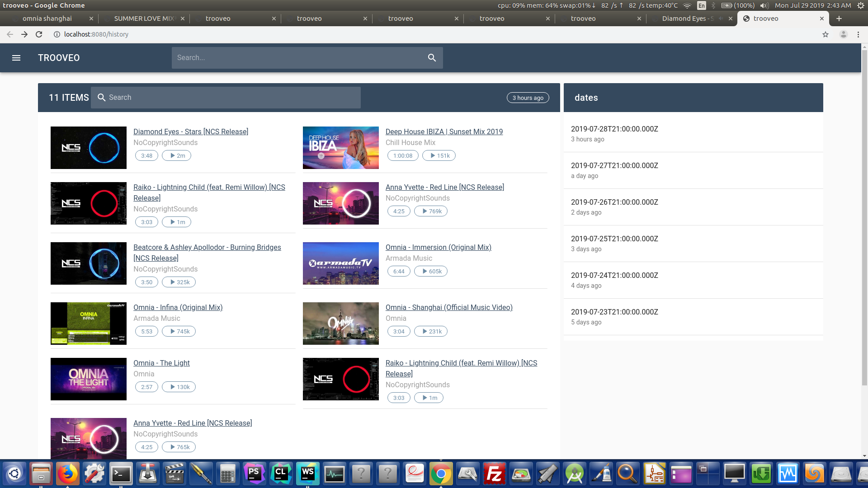The width and height of the screenshot is (868, 488).
Task: Click the Omnia Shanghai video thumbnail
Action: 340,324
